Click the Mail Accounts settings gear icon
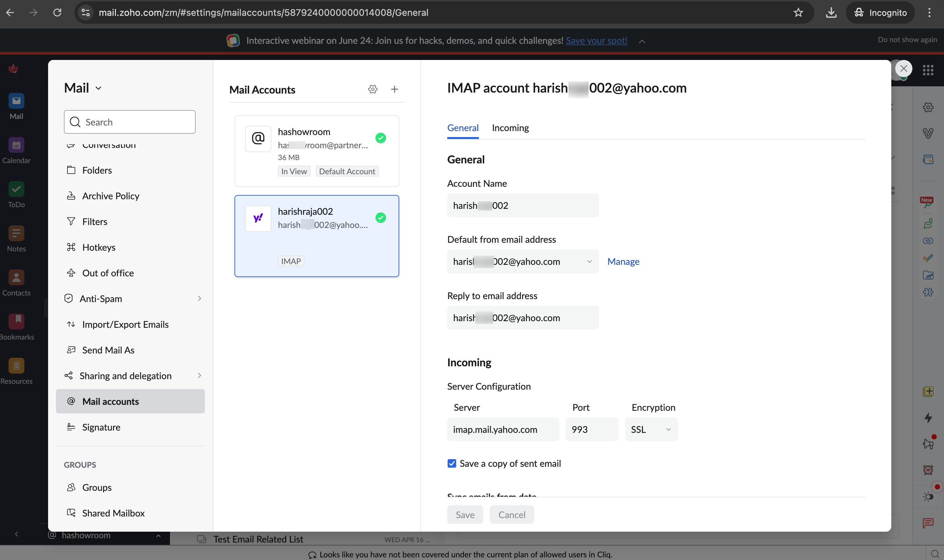Image resolution: width=944 pixels, height=560 pixels. (373, 89)
